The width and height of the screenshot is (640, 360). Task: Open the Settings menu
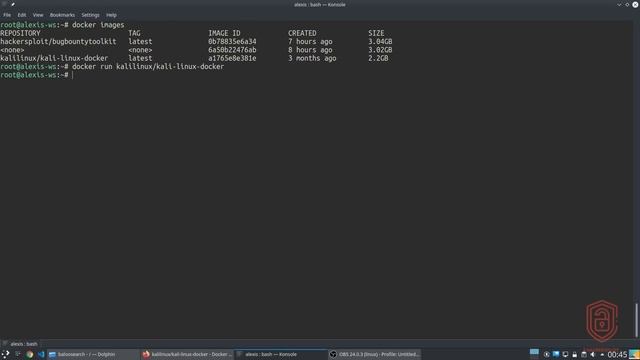[x=90, y=15]
